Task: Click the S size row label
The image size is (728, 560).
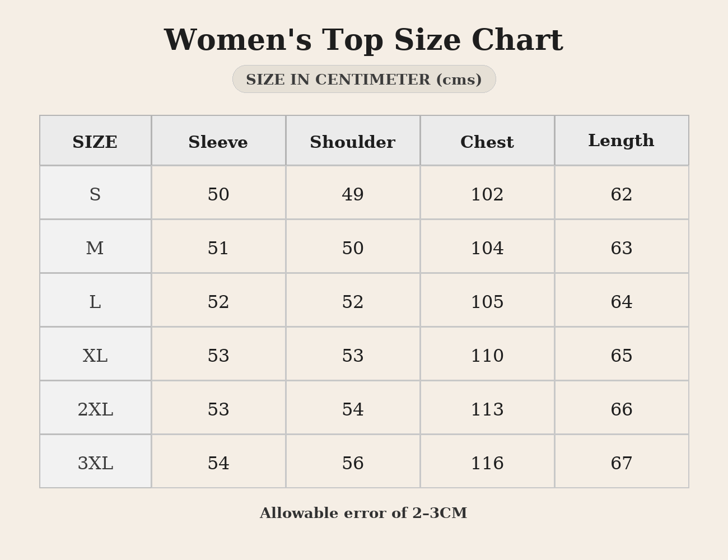Action: [95, 194]
